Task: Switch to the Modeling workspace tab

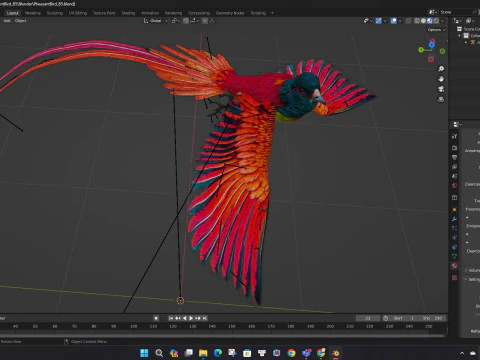Action: pyautogui.click(x=33, y=13)
